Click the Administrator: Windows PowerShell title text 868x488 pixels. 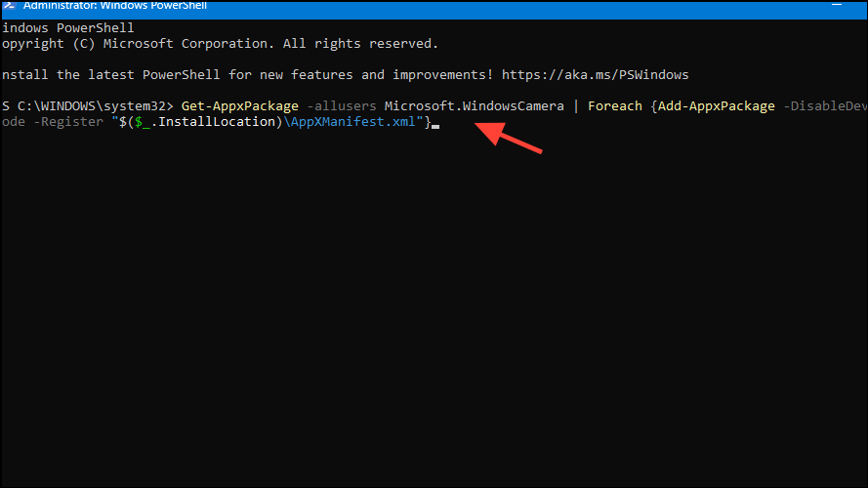click(115, 6)
